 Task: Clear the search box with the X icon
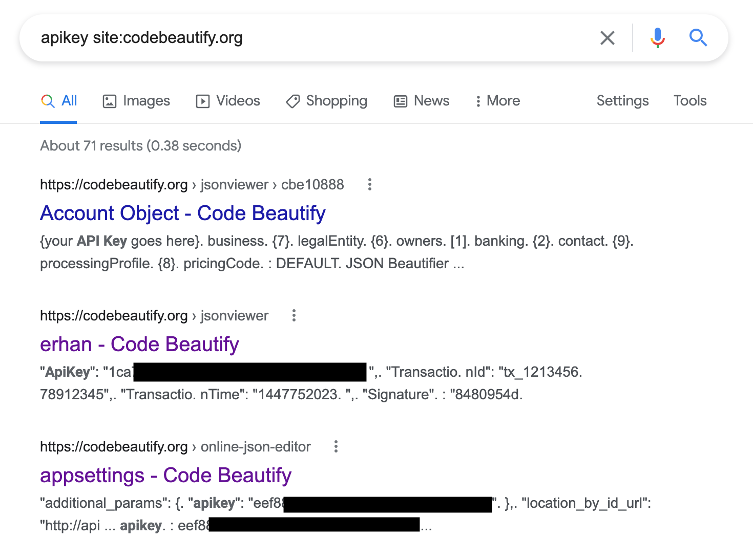(x=607, y=38)
